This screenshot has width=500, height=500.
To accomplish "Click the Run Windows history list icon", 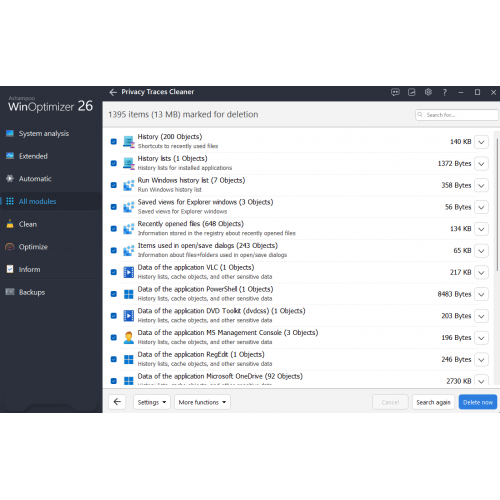I will click(x=128, y=185).
